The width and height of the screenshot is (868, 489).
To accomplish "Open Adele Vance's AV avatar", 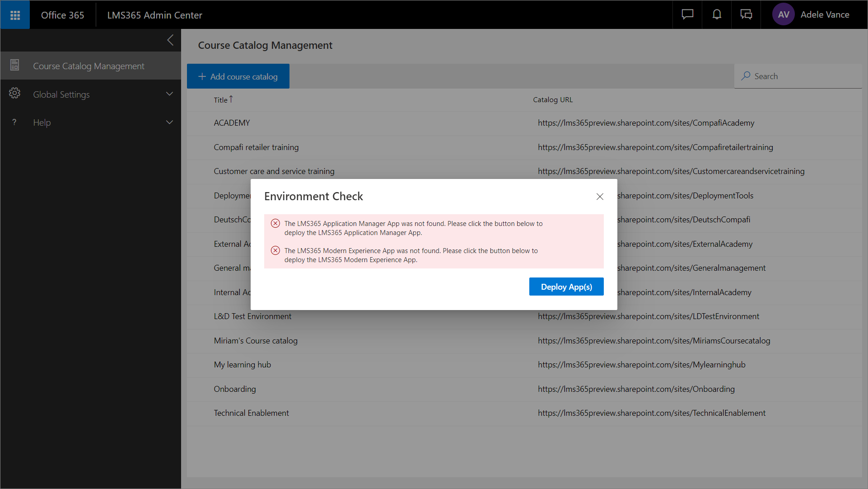I will 783,14.
